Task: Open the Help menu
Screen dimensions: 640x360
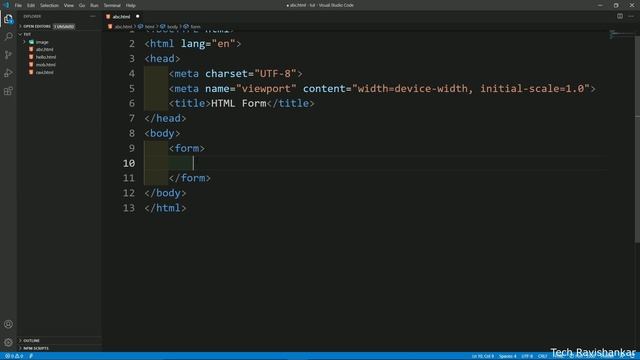Action: coord(131,5)
